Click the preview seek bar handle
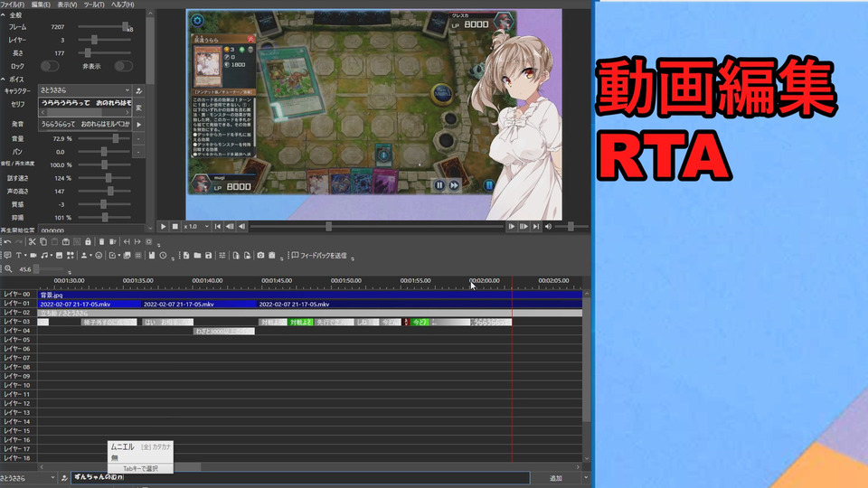The width and height of the screenshot is (868, 488). tap(329, 226)
